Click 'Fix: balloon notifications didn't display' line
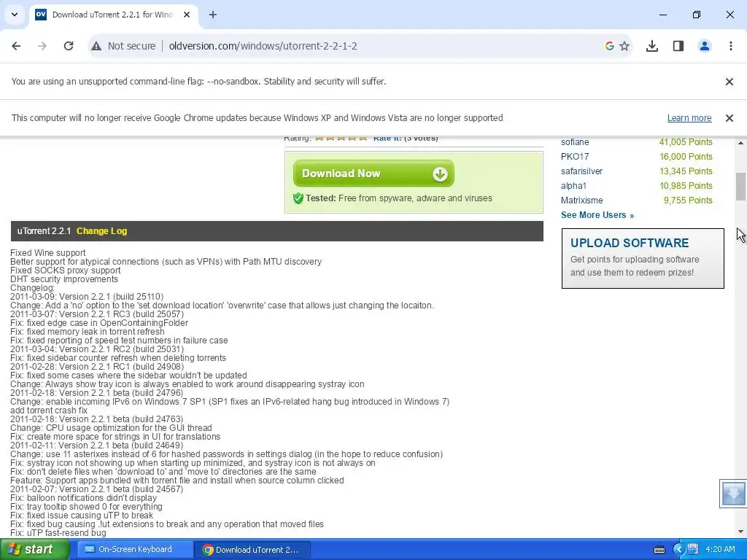 [84, 497]
